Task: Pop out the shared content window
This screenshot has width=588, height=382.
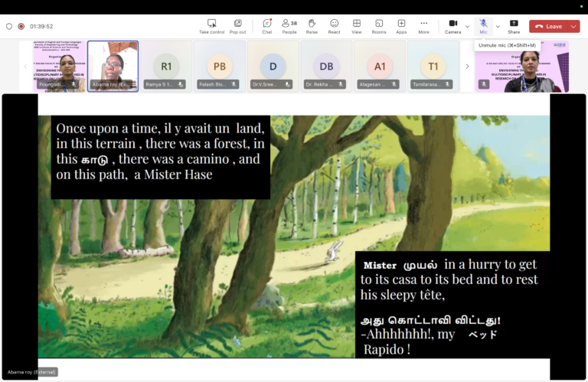Action: [238, 26]
